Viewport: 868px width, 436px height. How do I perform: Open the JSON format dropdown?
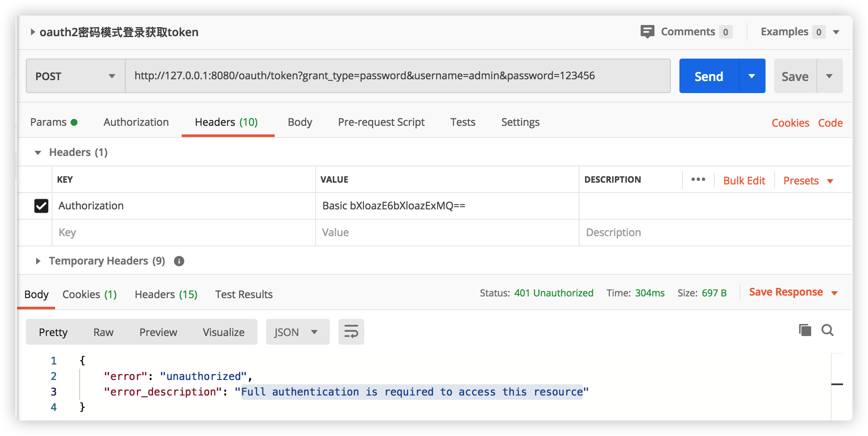(297, 332)
